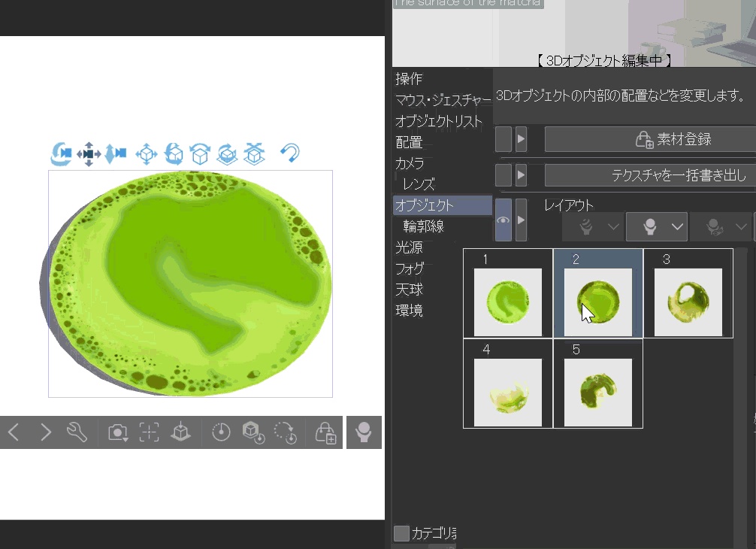Toggle the カテゴリ表示 checkbox at the bottom
The image size is (756, 549).
pos(401,533)
